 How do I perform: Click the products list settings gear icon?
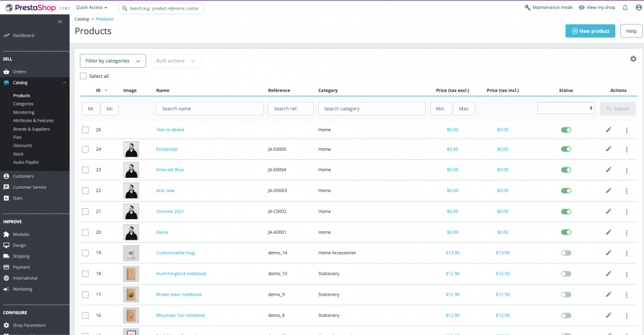[633, 59]
